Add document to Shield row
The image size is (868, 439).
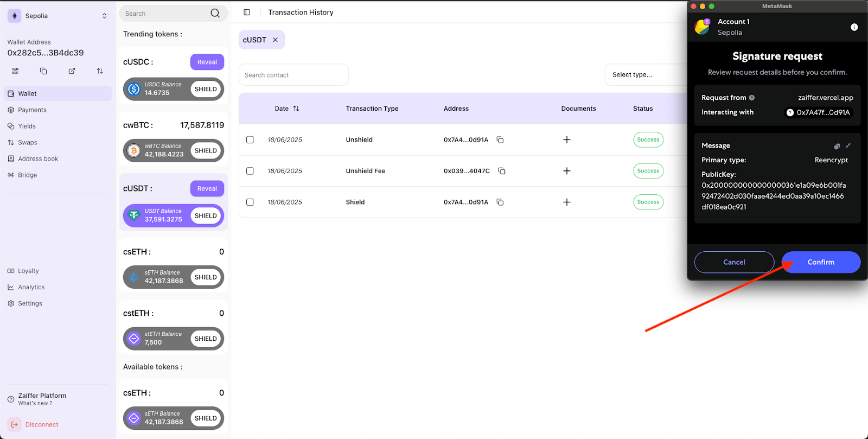tap(567, 202)
